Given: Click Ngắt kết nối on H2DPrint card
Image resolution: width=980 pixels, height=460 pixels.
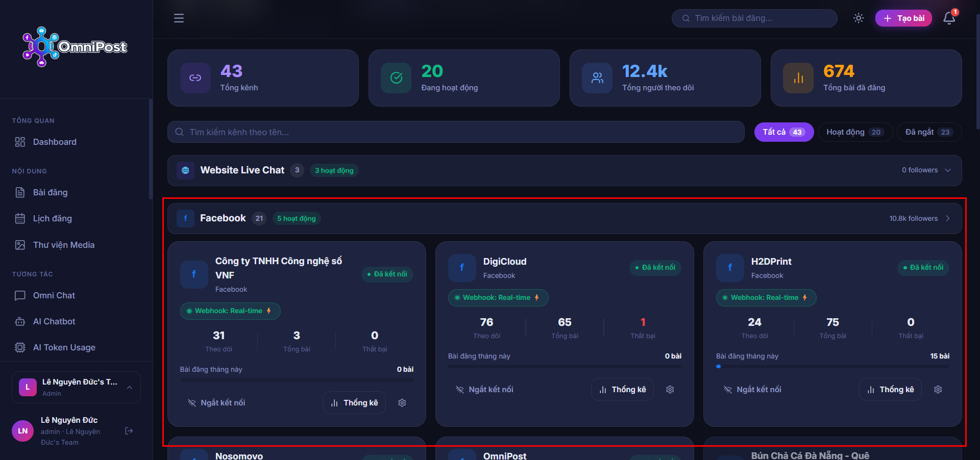Looking at the screenshot, I should [752, 390].
